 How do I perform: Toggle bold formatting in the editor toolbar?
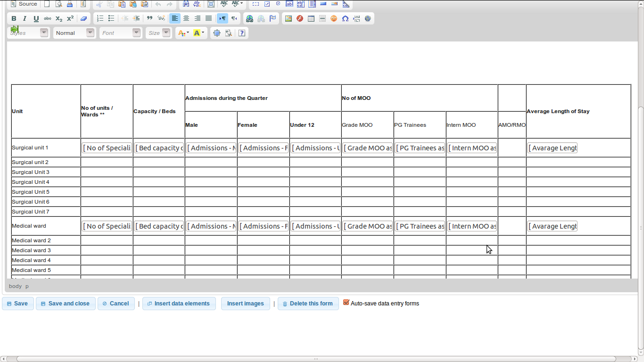tap(14, 18)
